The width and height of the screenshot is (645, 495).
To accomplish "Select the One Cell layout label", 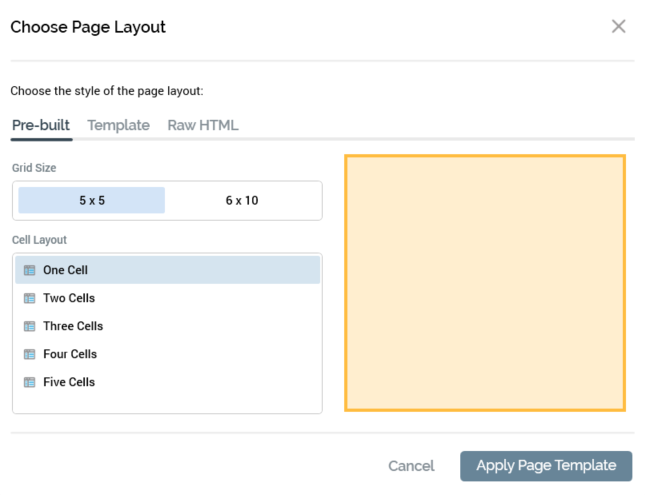I will tap(66, 270).
